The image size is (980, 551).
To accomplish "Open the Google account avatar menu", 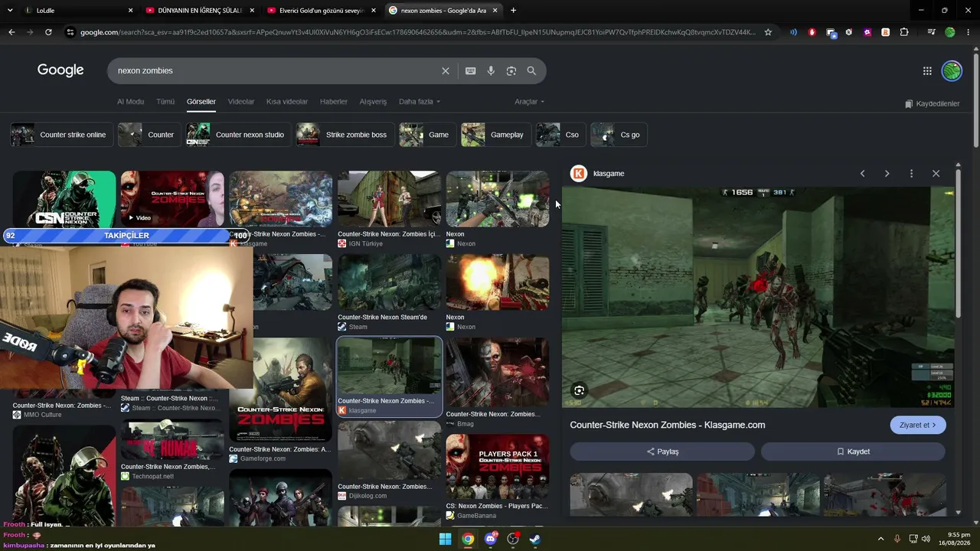I will pyautogui.click(x=952, y=70).
